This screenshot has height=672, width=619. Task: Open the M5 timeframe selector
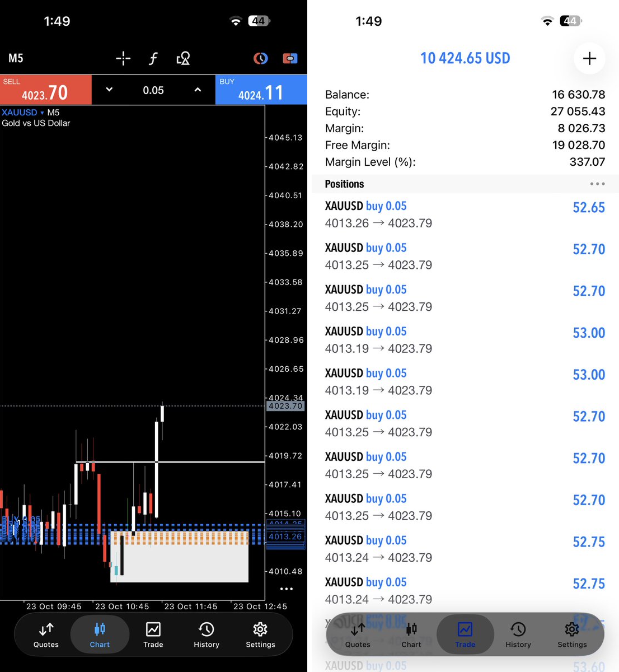click(x=16, y=58)
